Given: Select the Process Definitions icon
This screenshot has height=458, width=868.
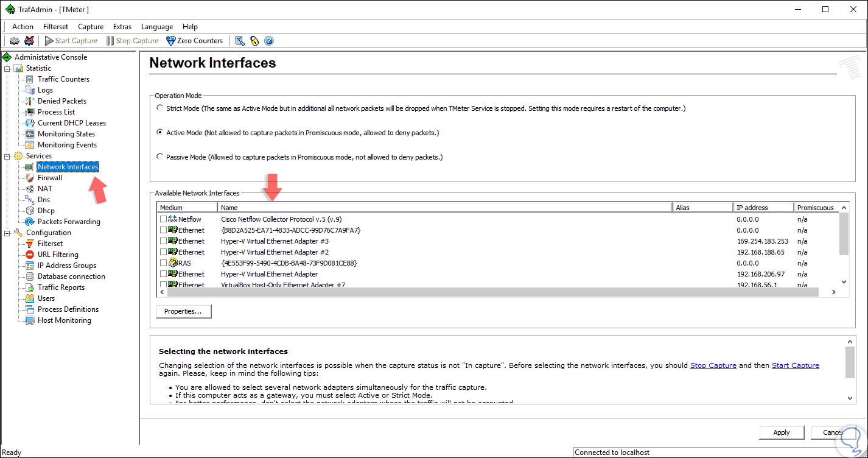Looking at the screenshot, I should point(30,309).
